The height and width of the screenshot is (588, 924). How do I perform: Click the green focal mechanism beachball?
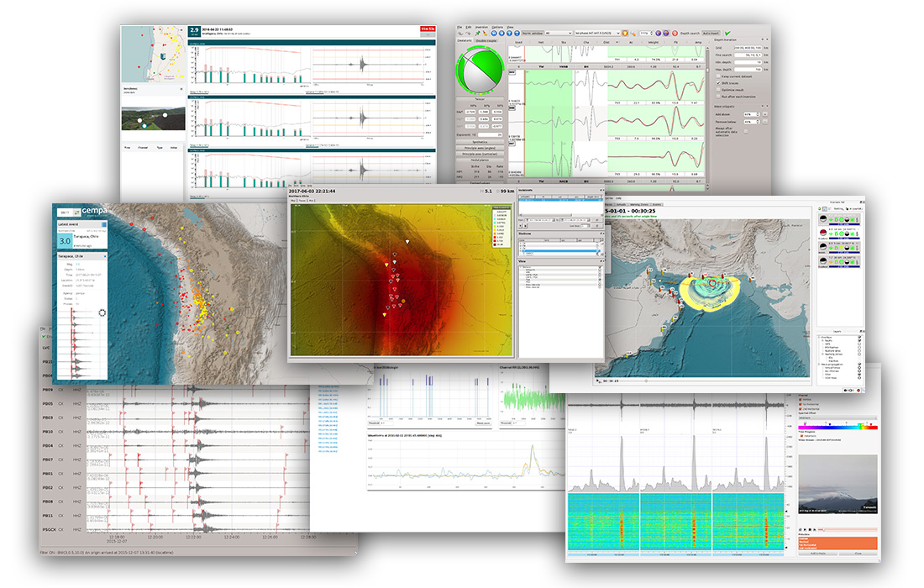click(x=480, y=71)
